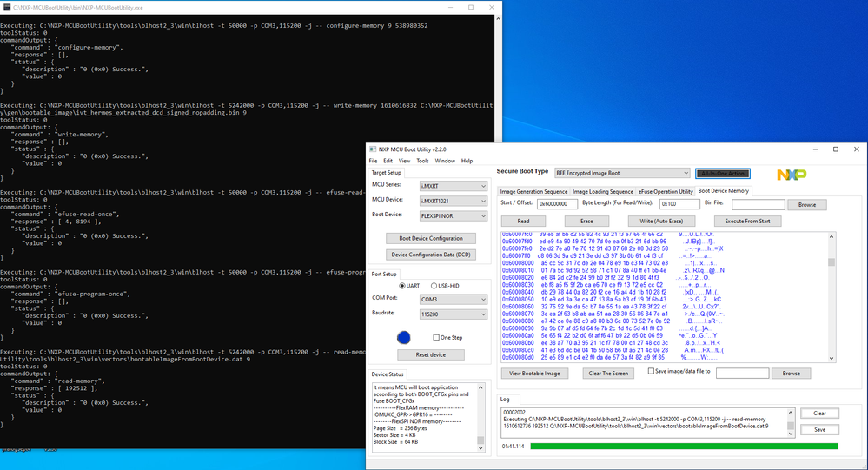This screenshot has width=868, height=470.
Task: Expand the Secure Boot Type combo box
Action: pyautogui.click(x=622, y=173)
